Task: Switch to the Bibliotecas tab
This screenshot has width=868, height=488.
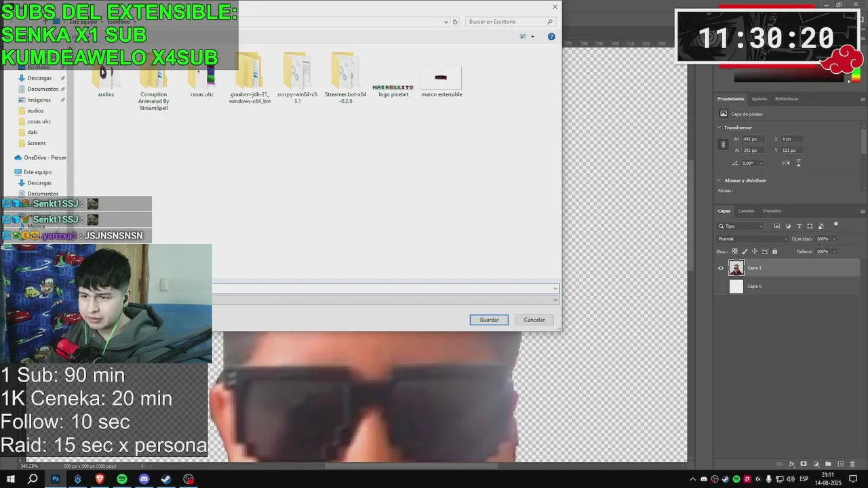Action: [x=787, y=99]
